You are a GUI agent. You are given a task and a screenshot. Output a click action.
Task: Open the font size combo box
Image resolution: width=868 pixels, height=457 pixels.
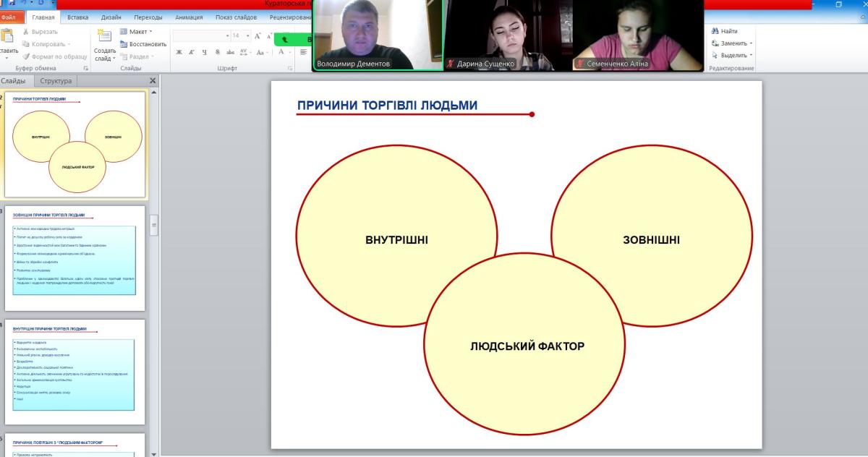pyautogui.click(x=238, y=35)
